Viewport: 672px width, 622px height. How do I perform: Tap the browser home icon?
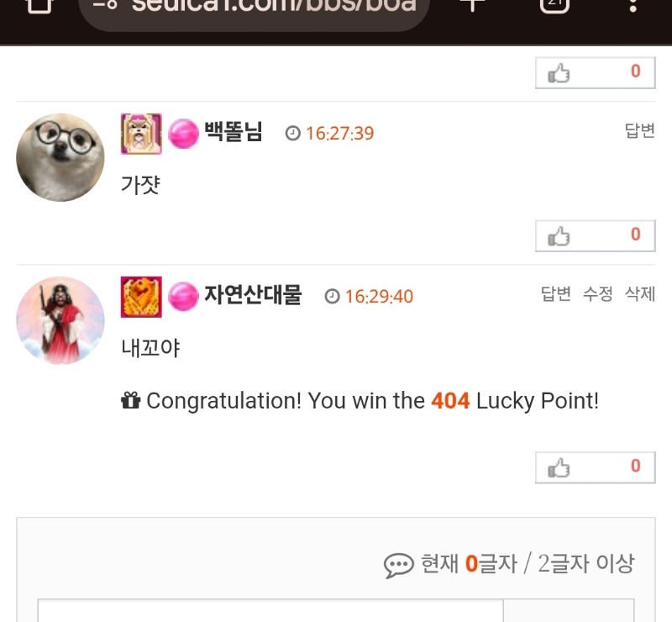click(x=39, y=5)
